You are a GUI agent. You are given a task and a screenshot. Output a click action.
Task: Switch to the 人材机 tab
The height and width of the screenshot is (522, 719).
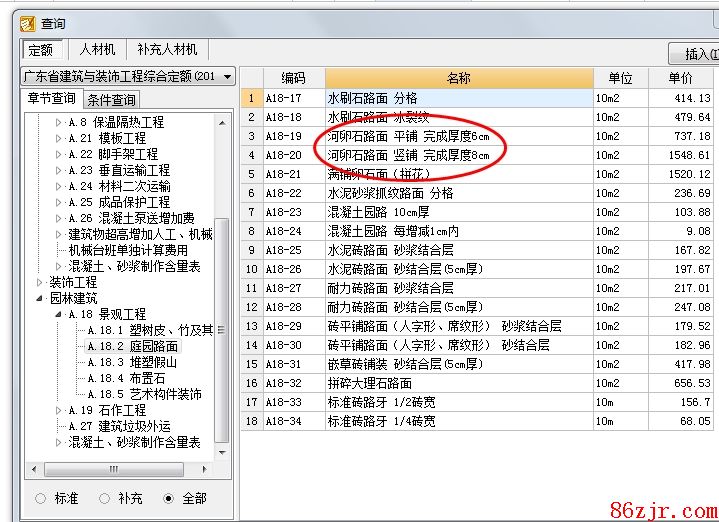pos(97,49)
